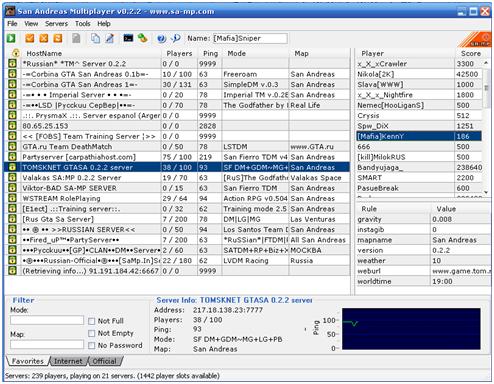The image size is (494, 384).
Task: Click the player list scrollbar down arrow
Action: point(486,192)
